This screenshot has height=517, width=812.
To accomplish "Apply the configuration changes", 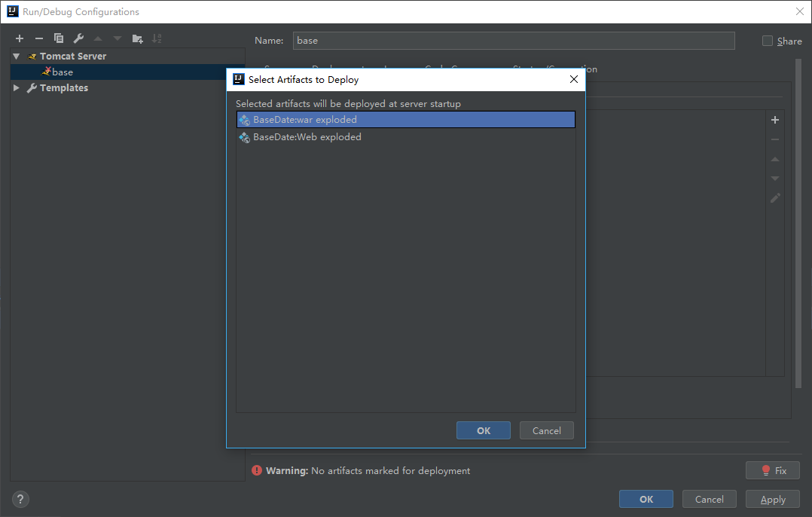I will coord(773,499).
